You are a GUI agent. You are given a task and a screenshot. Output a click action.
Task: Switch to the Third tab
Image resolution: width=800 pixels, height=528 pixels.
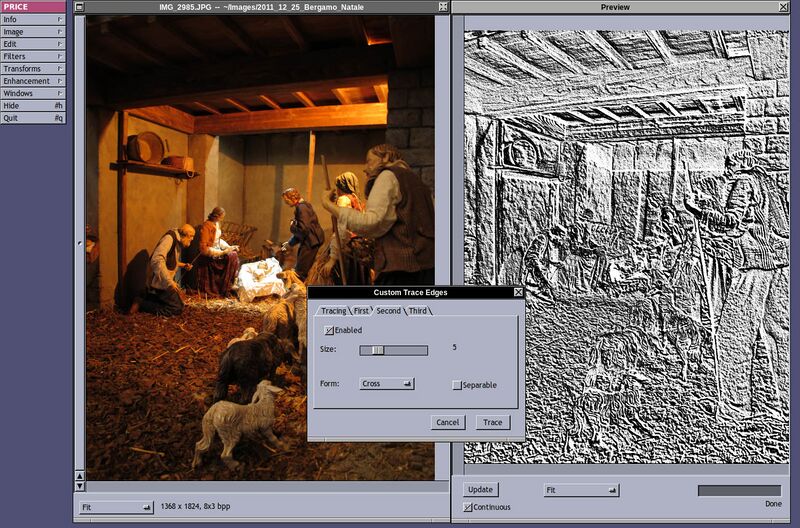418,311
